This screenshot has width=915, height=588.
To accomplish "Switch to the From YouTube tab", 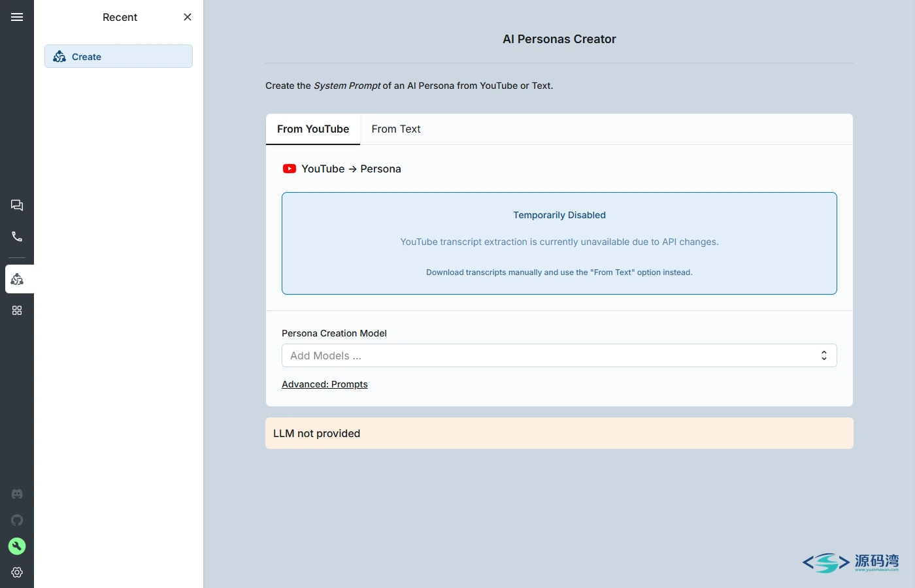I will 313,129.
